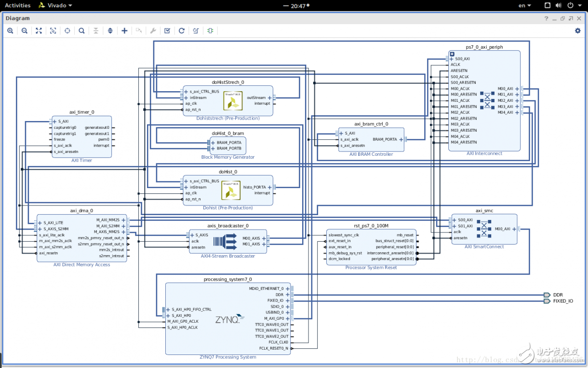Select the 'AXI Interconnect' label
The image size is (588, 368).
tap(484, 153)
